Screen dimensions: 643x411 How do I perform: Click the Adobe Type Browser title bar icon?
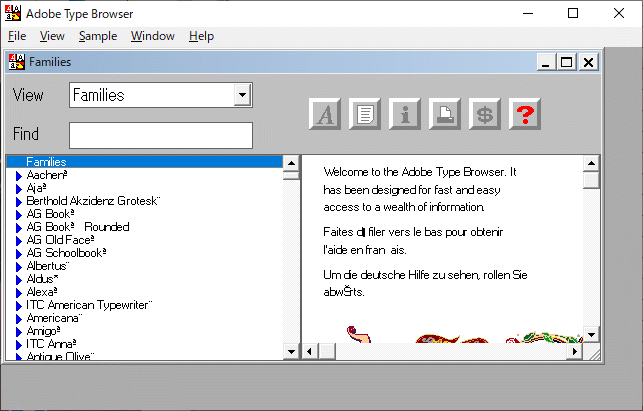point(13,14)
